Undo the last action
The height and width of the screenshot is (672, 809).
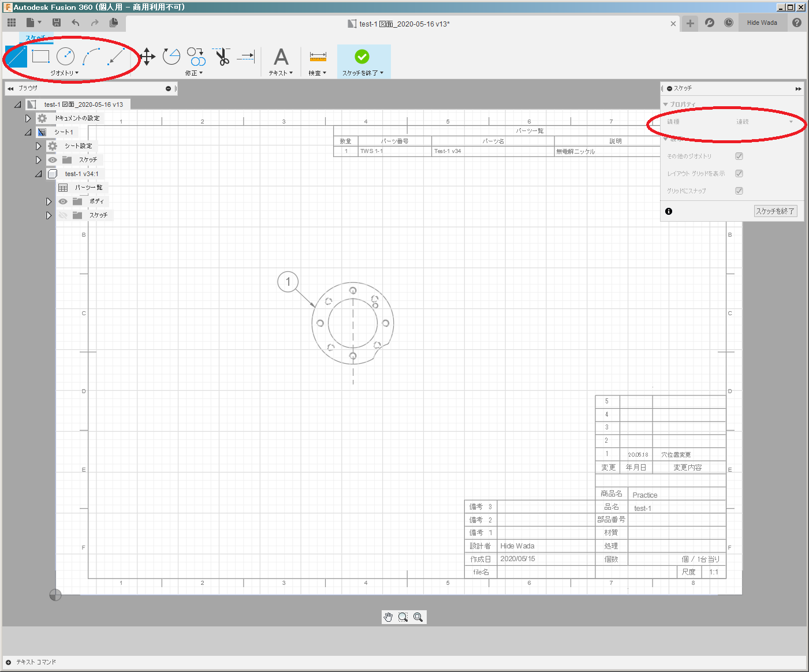pos(76,23)
